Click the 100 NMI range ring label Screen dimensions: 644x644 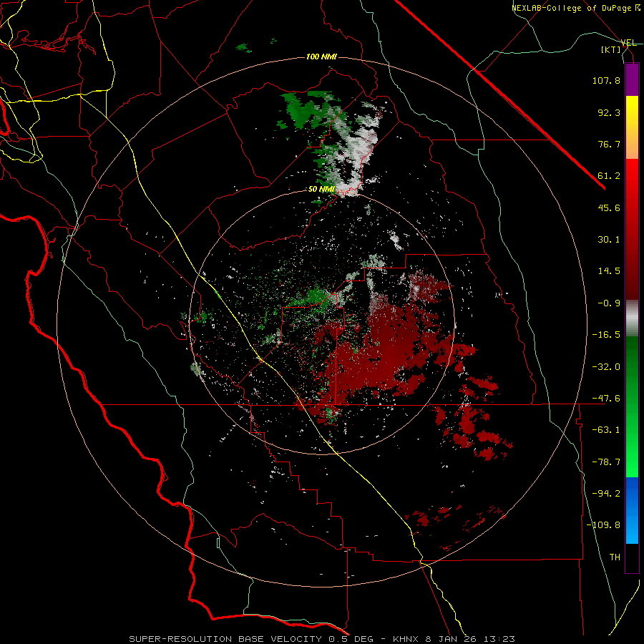coord(321,57)
